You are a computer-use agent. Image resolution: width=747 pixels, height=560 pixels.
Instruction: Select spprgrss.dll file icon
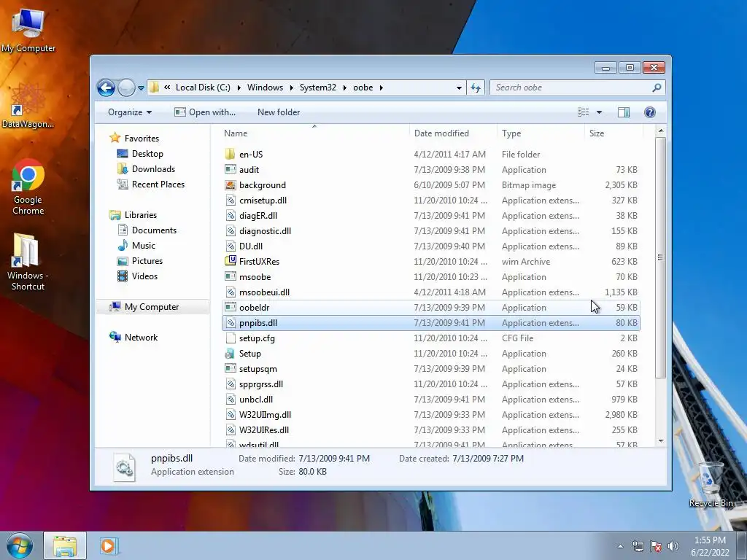[x=231, y=384]
